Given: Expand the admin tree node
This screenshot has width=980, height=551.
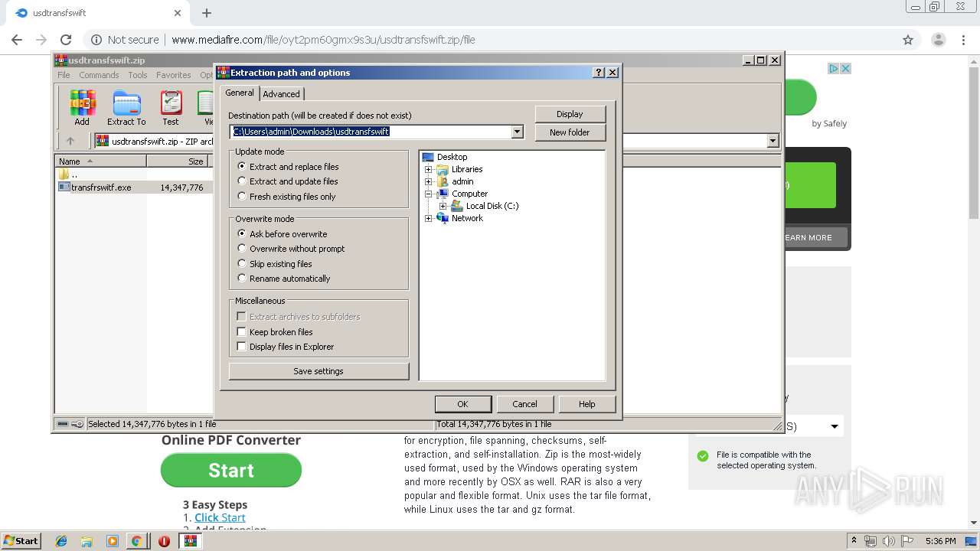Looking at the screenshot, I should pyautogui.click(x=429, y=181).
